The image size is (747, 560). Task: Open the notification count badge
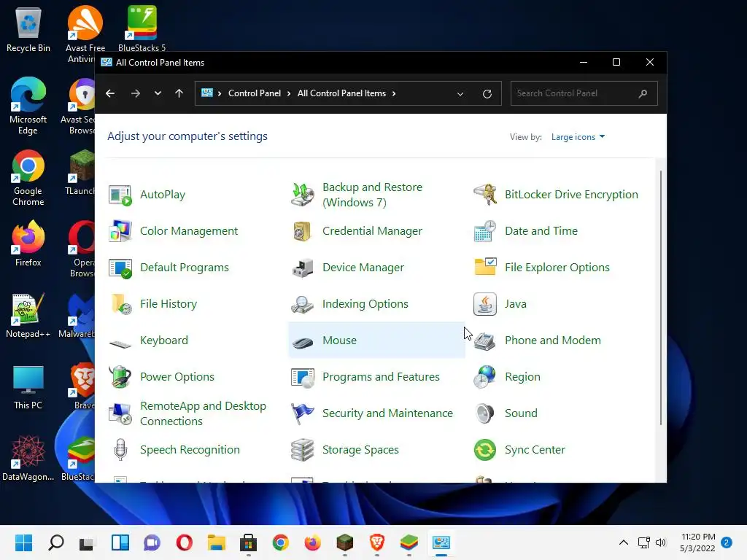(727, 542)
